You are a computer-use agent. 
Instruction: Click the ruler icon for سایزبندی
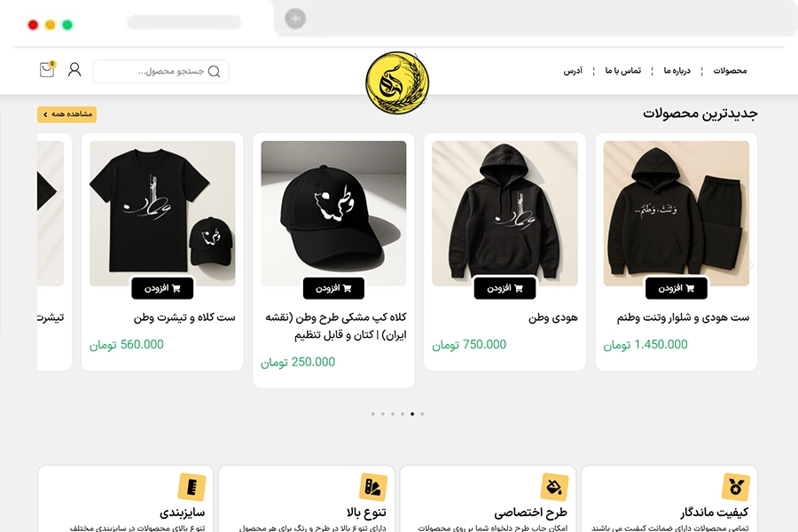192,487
